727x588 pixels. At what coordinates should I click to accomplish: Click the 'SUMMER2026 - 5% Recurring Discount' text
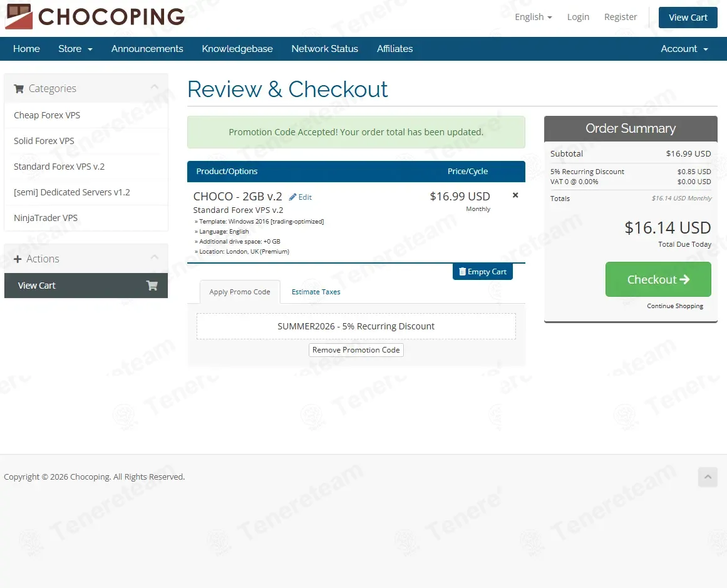click(x=356, y=326)
